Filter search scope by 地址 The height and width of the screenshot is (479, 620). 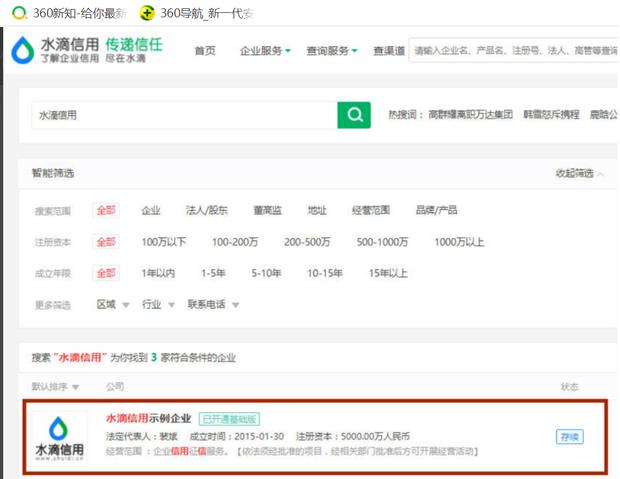[317, 210]
